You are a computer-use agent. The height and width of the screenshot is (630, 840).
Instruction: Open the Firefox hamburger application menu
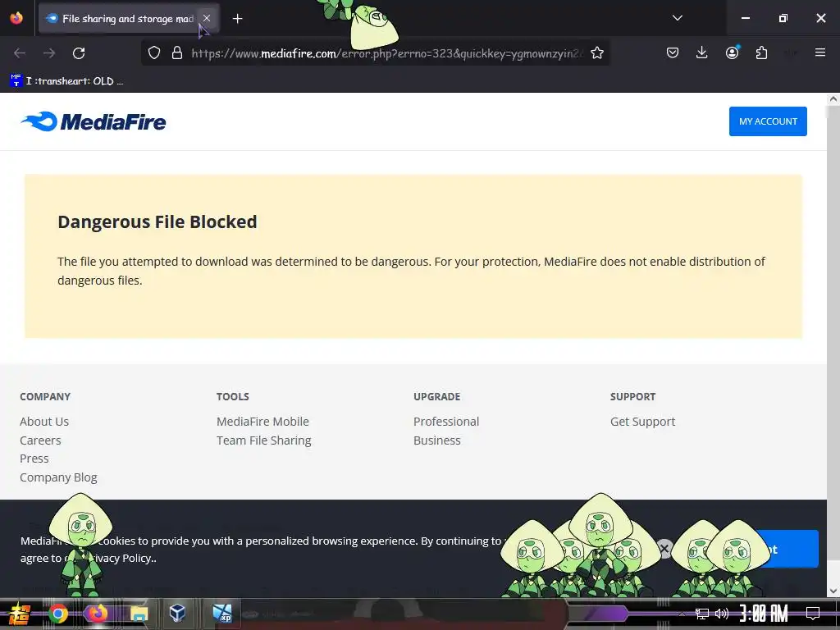[819, 52]
